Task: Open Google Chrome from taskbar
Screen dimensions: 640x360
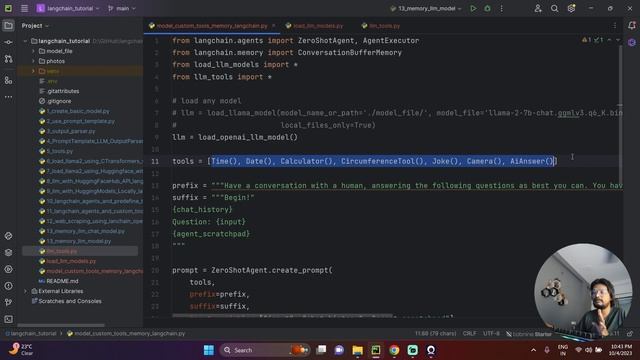Action: coord(394,350)
